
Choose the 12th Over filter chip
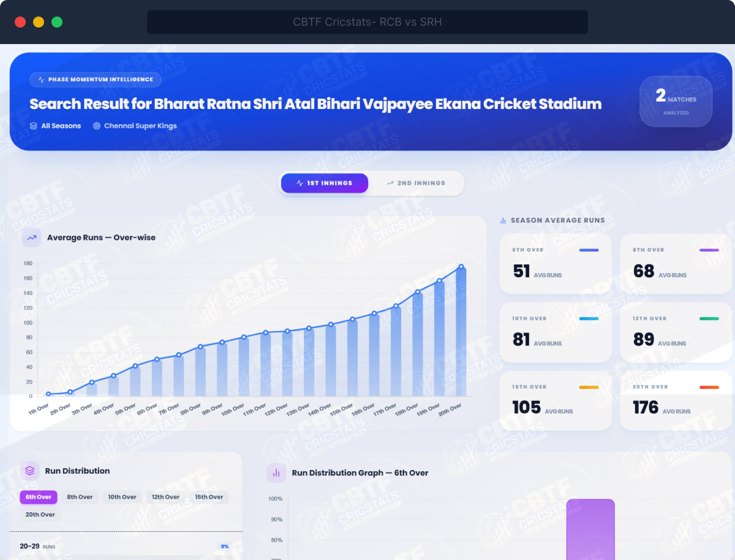coord(165,497)
